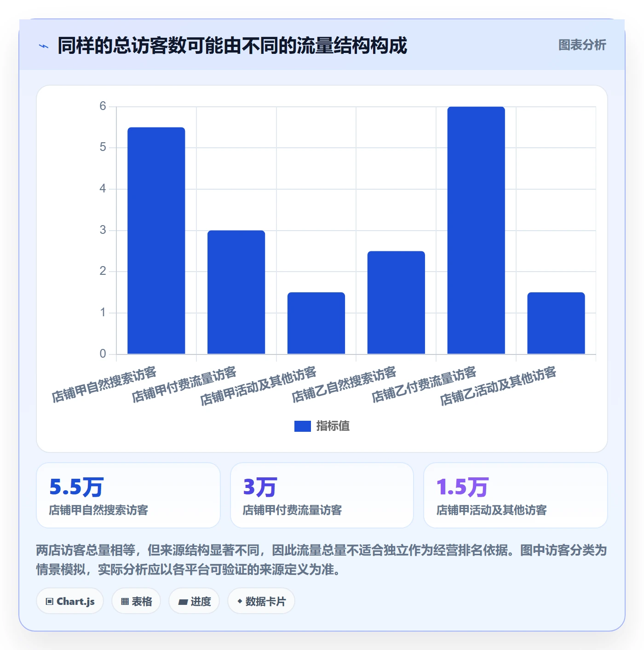Click the 店铺甲自然搜索访客 axis label
The image size is (644, 650).
coord(104,385)
